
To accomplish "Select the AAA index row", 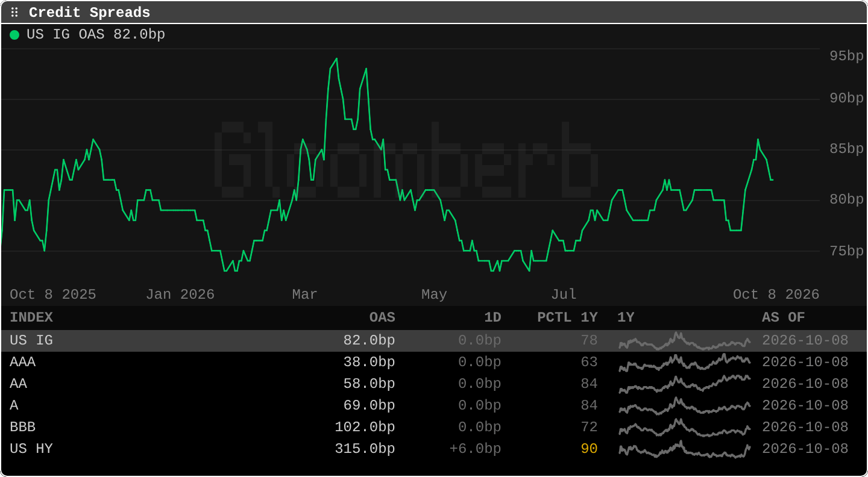I will (x=434, y=363).
